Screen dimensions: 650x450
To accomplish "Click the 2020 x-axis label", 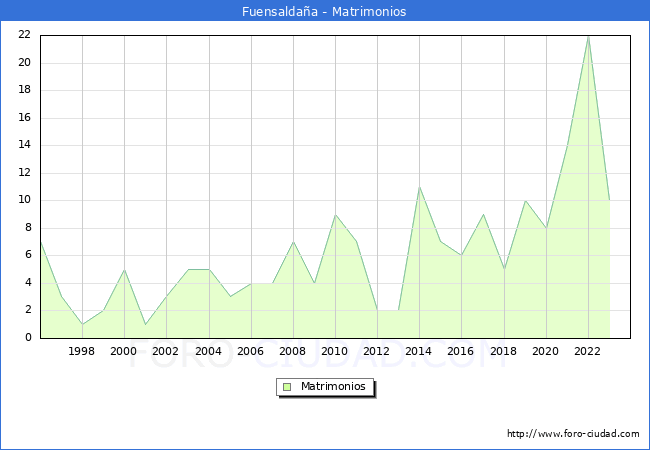I will [x=546, y=351].
